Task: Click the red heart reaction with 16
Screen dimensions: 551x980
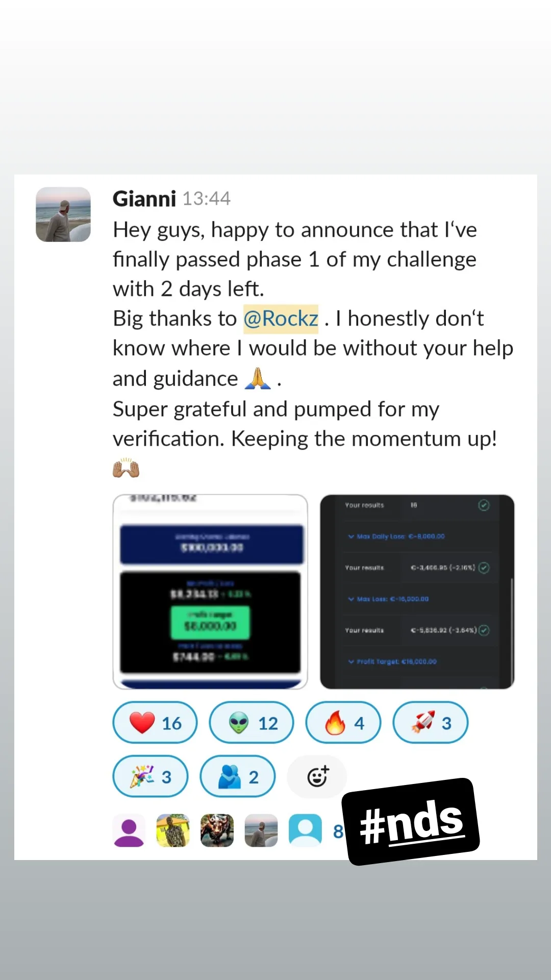Action: pyautogui.click(x=155, y=722)
